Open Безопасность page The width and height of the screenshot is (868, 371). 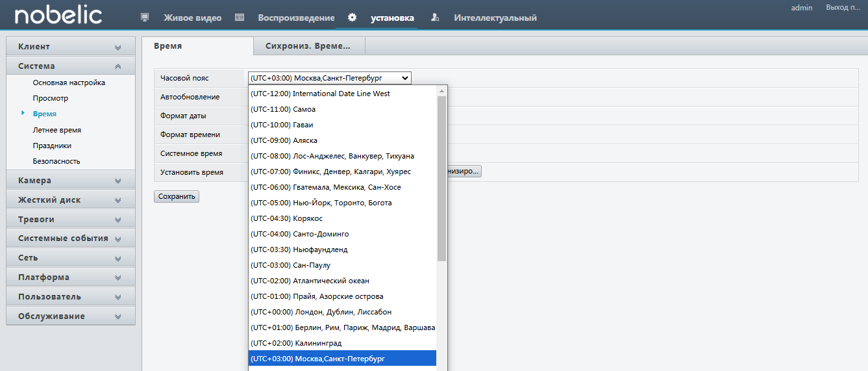click(56, 161)
